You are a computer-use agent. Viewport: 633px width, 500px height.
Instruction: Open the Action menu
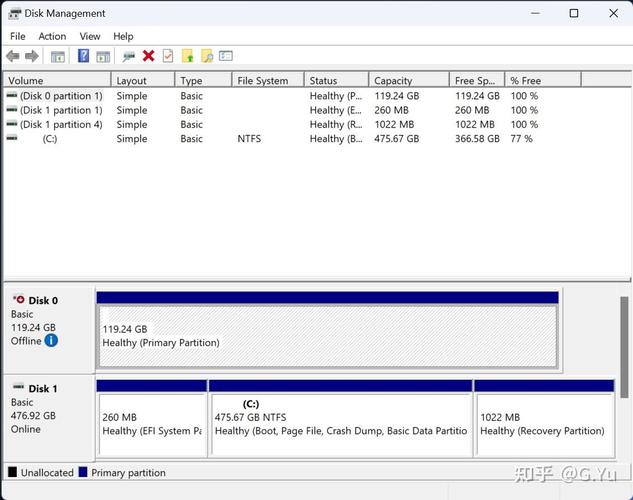(x=52, y=36)
